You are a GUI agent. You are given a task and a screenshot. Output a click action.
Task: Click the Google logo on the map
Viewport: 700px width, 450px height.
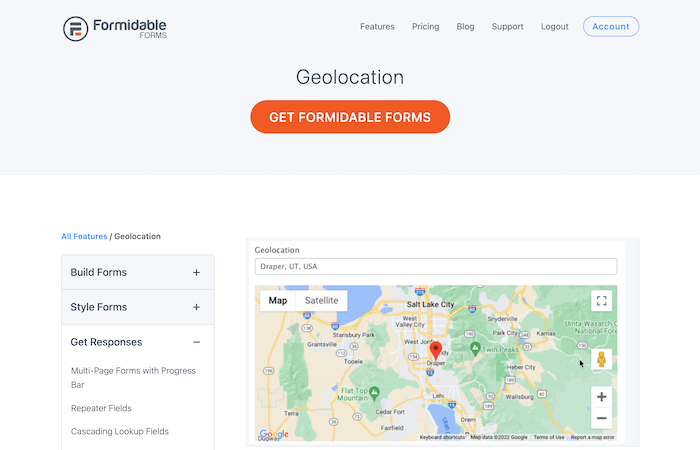tap(274, 434)
